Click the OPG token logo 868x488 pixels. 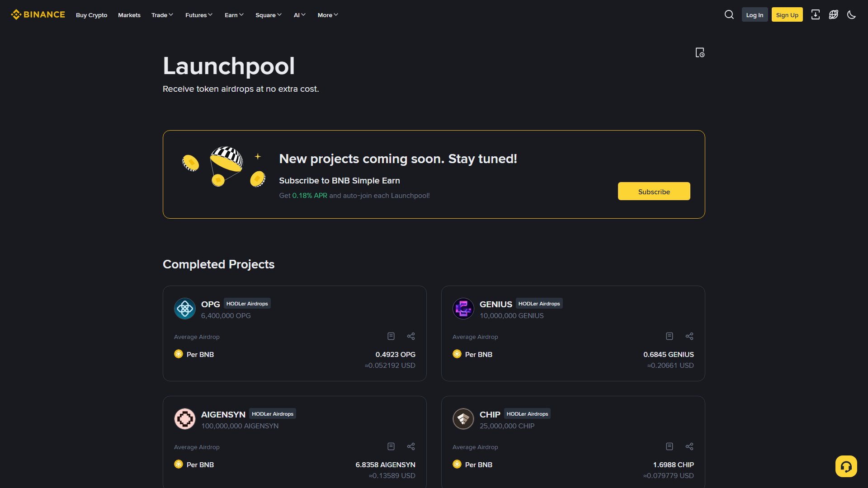pyautogui.click(x=185, y=309)
